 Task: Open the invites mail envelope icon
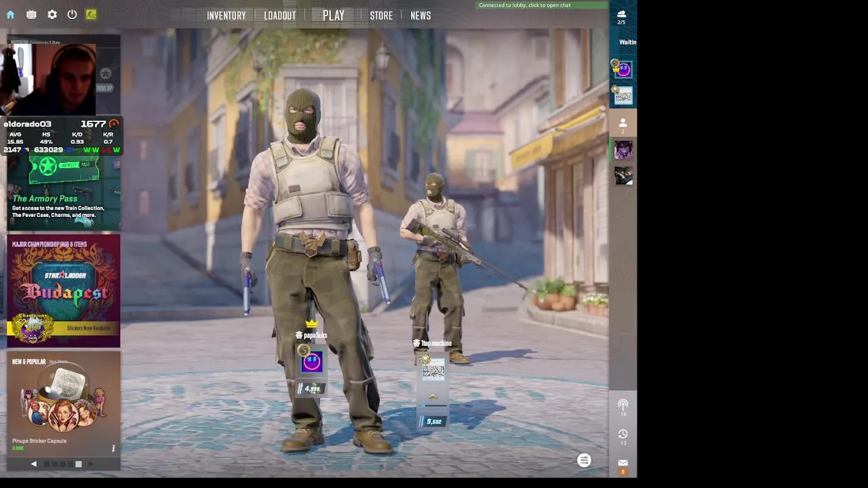point(623,464)
